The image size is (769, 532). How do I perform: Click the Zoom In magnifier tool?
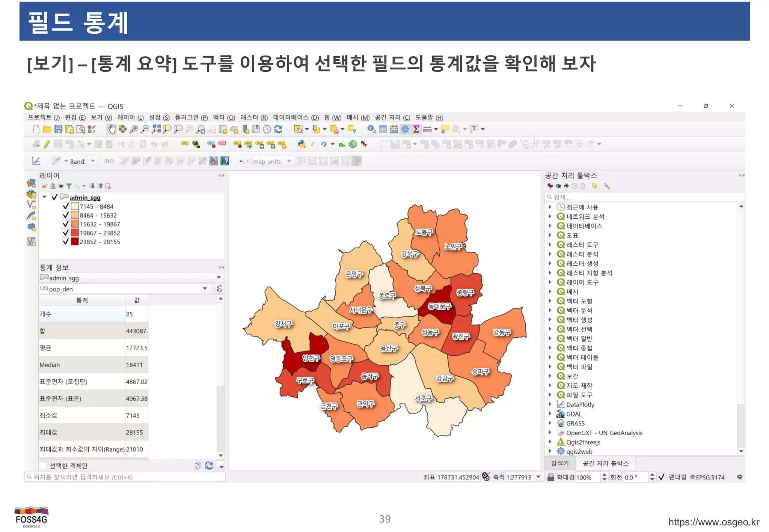coord(134,129)
